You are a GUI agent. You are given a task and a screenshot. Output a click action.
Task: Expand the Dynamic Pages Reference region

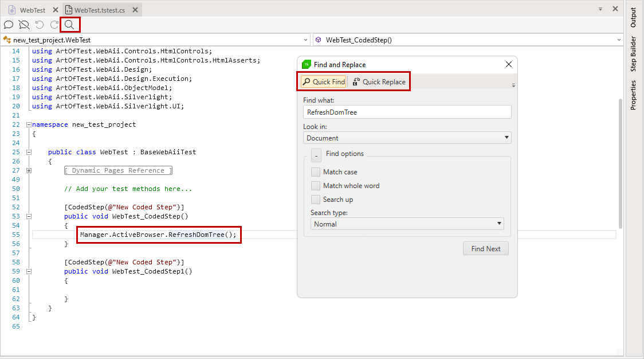[x=29, y=170]
